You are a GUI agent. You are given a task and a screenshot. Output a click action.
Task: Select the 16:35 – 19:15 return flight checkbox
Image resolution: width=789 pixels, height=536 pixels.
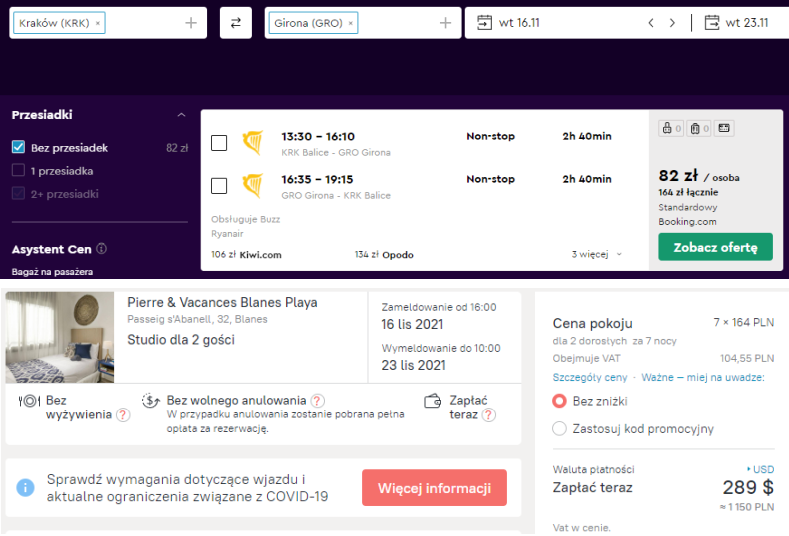pos(219,185)
